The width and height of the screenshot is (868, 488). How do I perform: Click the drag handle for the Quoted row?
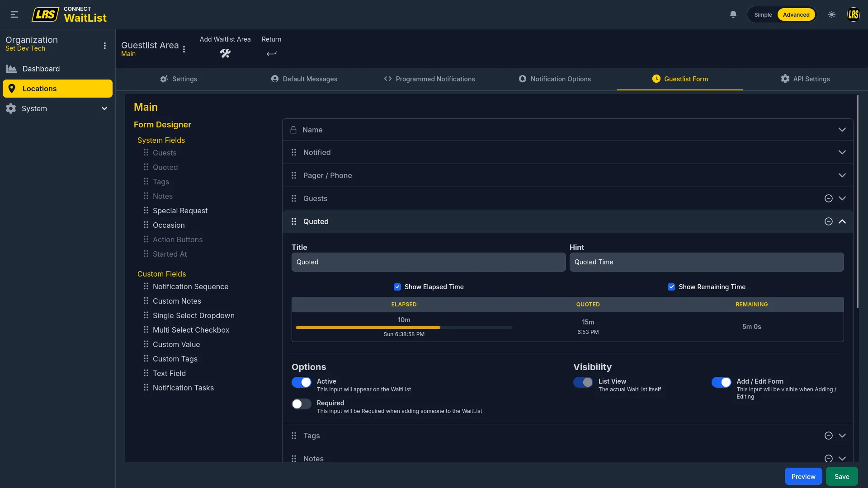click(x=294, y=221)
